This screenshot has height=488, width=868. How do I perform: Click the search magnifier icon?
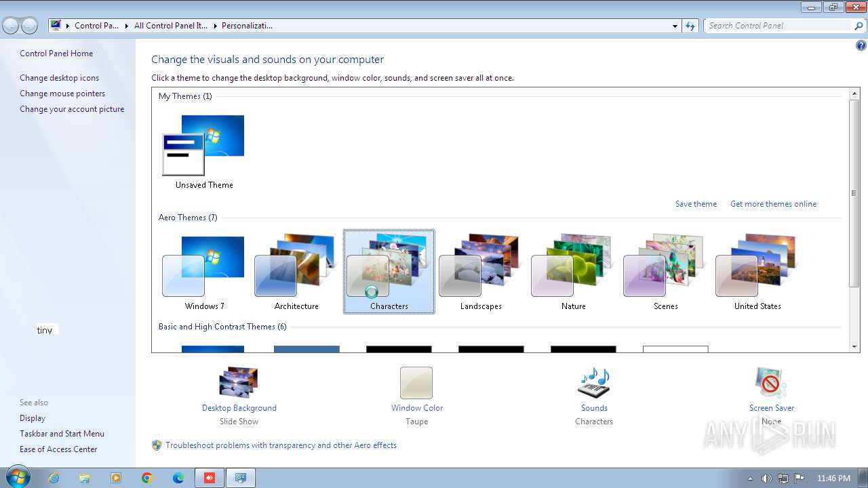pyautogui.click(x=859, y=26)
